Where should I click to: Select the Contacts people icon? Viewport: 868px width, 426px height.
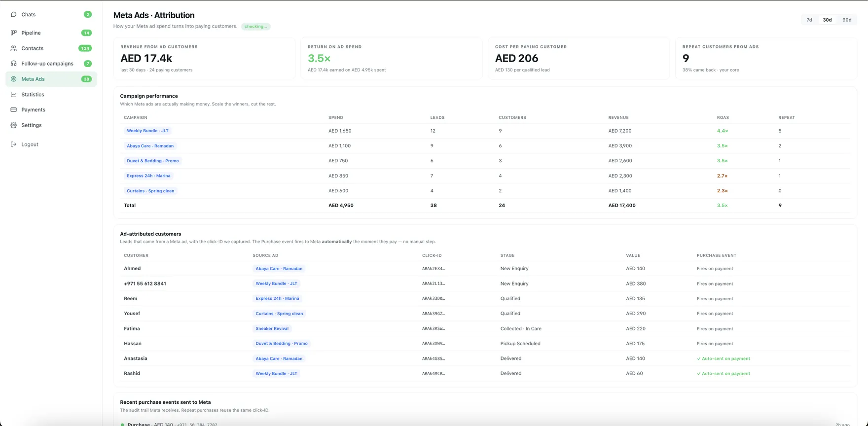pos(13,48)
